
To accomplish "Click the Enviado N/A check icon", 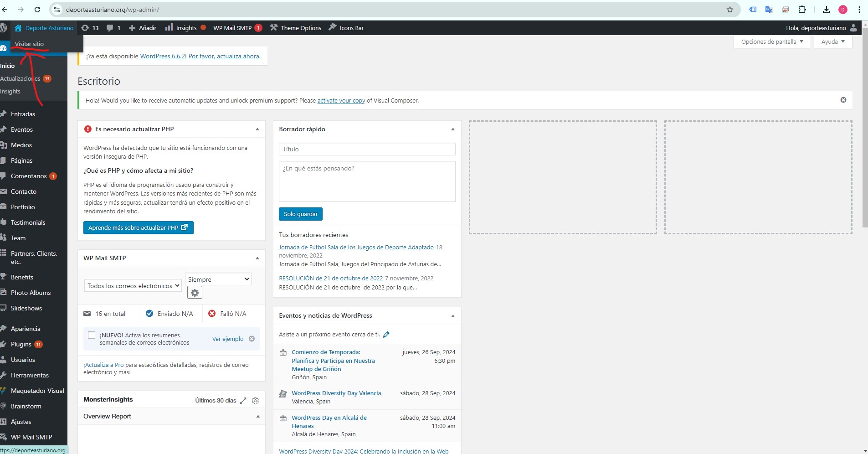I will pyautogui.click(x=149, y=314).
